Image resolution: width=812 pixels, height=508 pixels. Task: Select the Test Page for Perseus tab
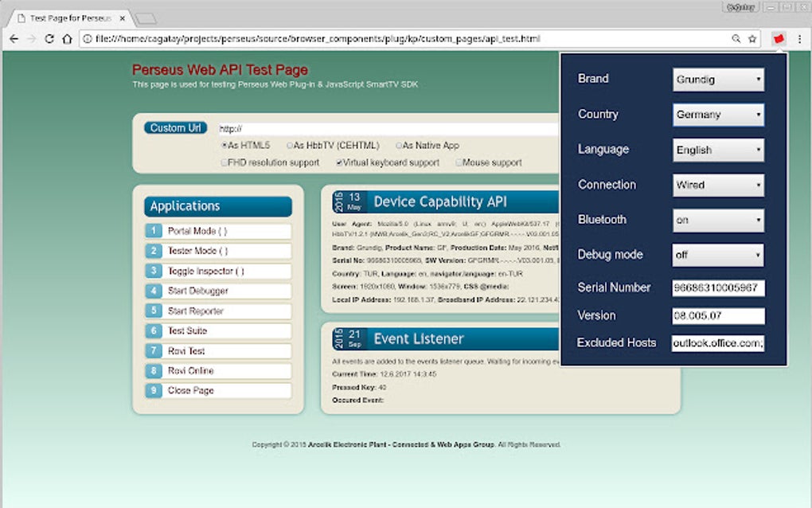coord(68,16)
